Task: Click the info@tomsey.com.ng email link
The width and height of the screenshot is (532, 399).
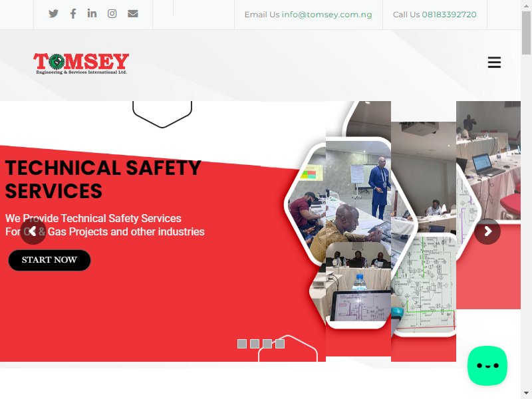Action: (327, 15)
